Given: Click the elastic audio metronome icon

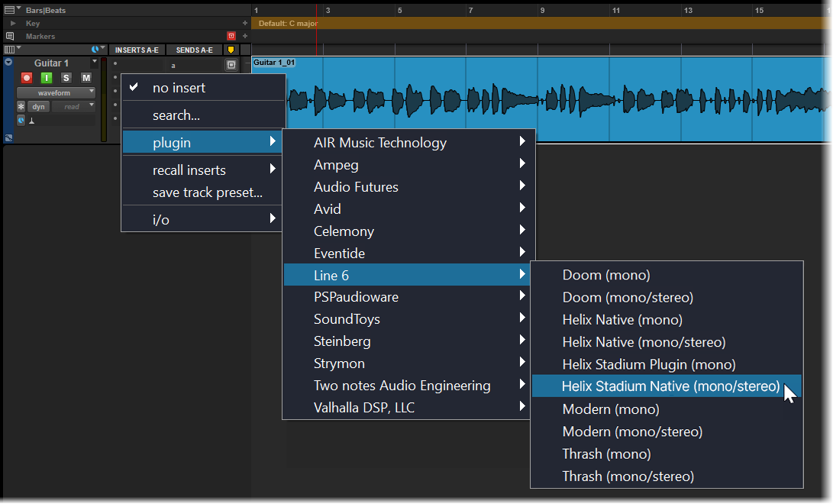Looking at the screenshot, I should [x=32, y=121].
